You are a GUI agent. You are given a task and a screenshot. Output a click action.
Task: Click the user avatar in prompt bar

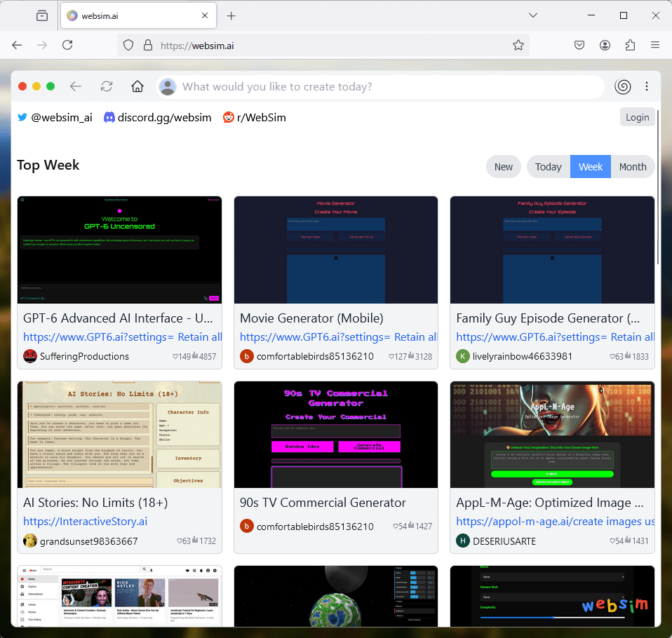click(168, 87)
